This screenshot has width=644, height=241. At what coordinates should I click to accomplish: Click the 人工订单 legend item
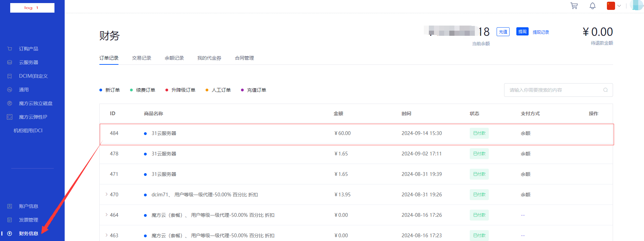pos(218,90)
